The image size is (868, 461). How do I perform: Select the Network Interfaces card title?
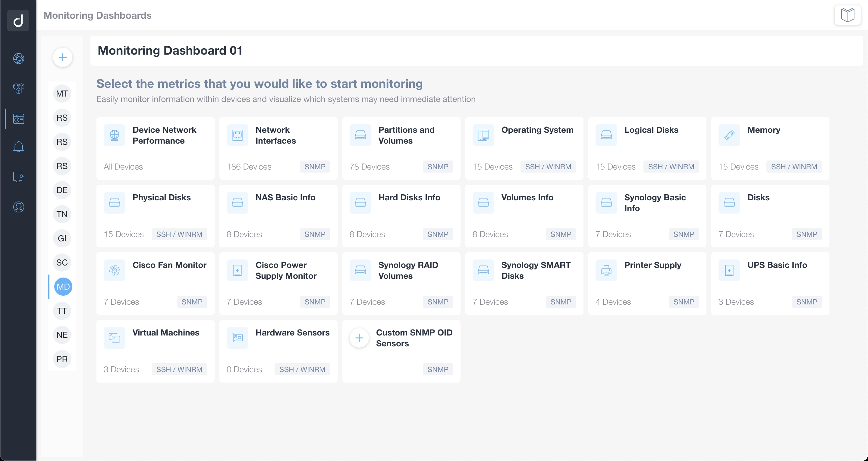click(275, 135)
